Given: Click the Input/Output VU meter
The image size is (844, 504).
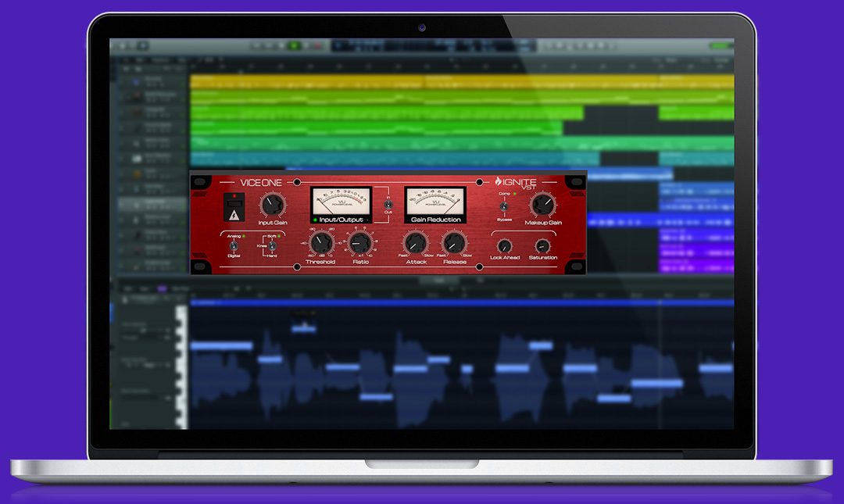Looking at the screenshot, I should pyautogui.click(x=342, y=205).
